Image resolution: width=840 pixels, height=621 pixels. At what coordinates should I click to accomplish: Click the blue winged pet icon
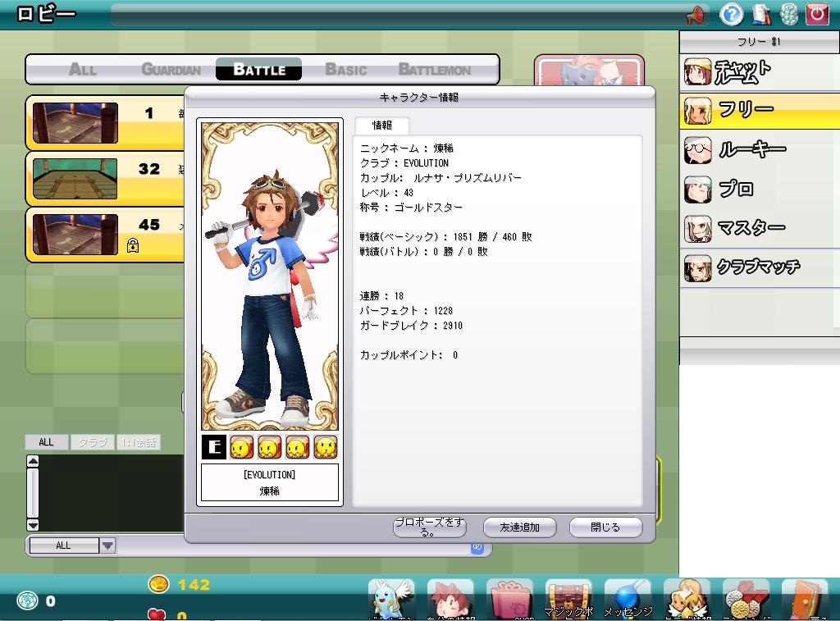tap(391, 599)
